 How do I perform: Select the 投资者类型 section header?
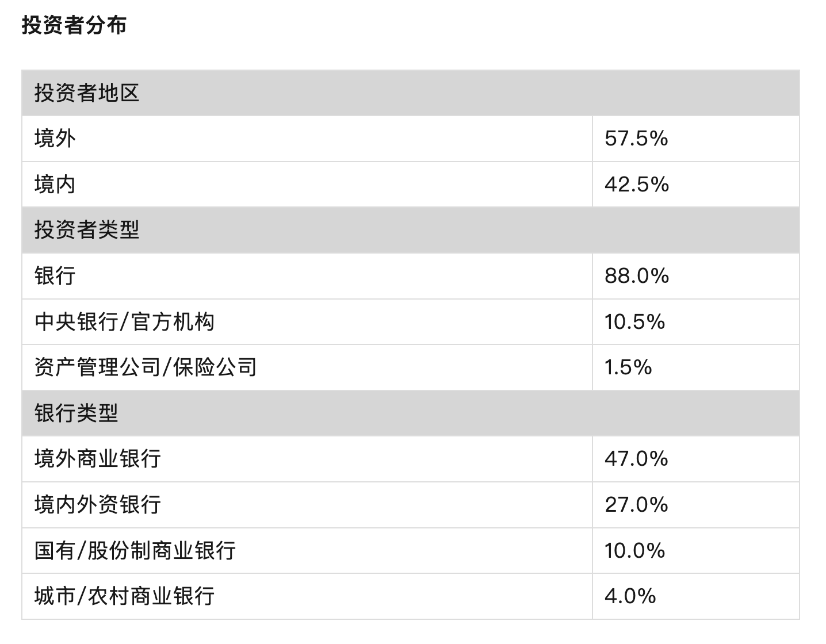[x=87, y=230]
